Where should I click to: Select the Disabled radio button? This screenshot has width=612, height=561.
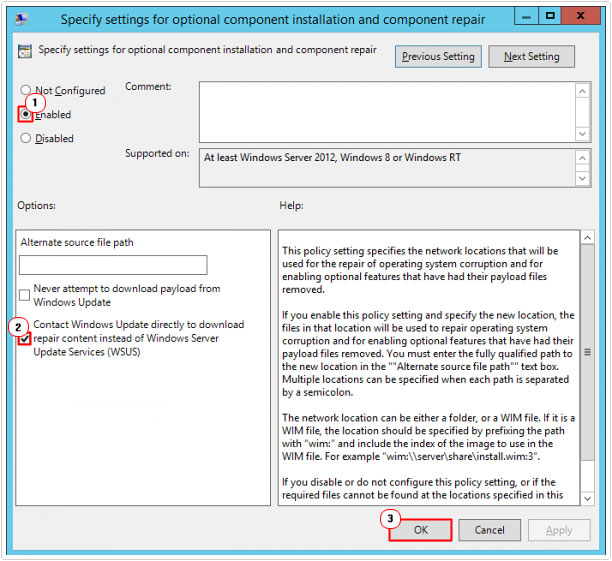click(26, 138)
